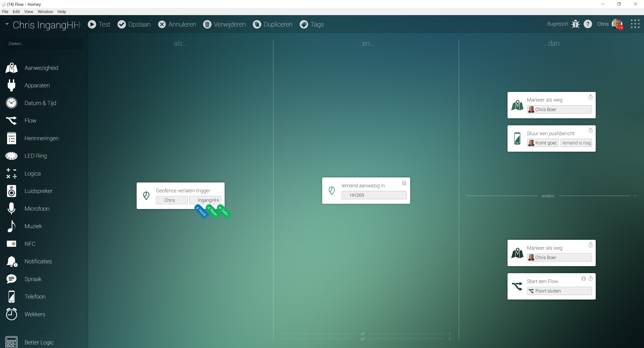Open the Window menu
The image size is (644, 348).
coord(45,11)
